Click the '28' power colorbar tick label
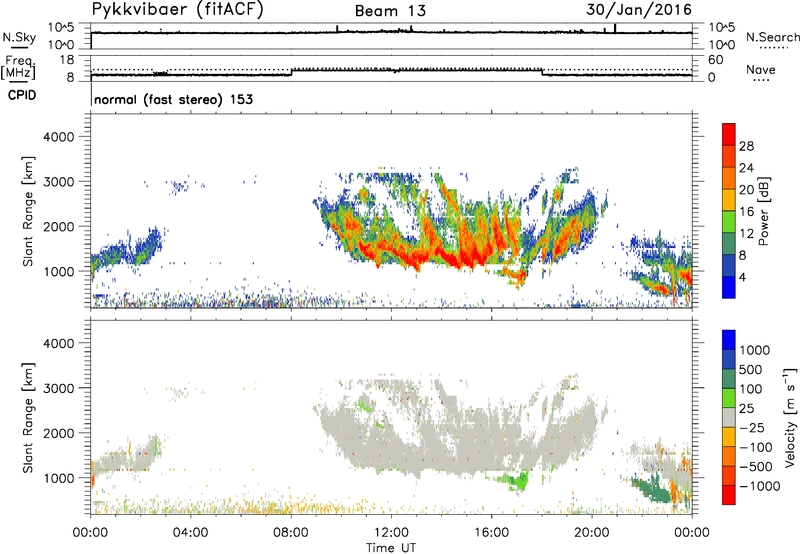Screen dimensions: 800x554 pyautogui.click(x=746, y=146)
